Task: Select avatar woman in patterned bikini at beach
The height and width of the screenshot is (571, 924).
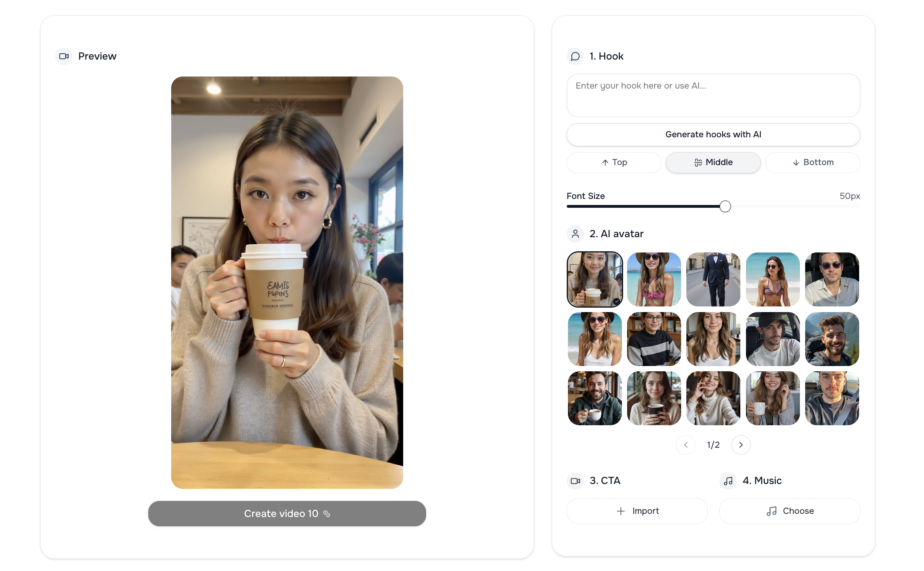Action: tap(773, 279)
